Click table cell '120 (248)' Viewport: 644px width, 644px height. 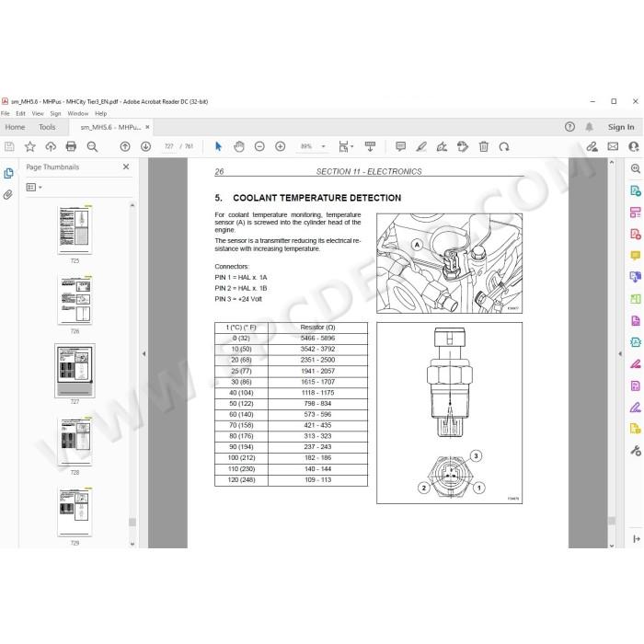coord(241,480)
